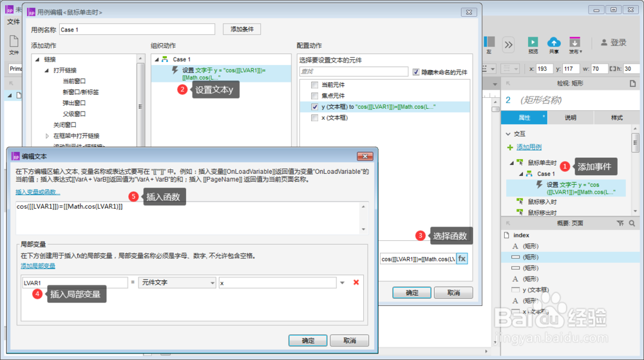The width and height of the screenshot is (644, 360).
Task: Click the new File icon in main window
Action: (x=14, y=41)
